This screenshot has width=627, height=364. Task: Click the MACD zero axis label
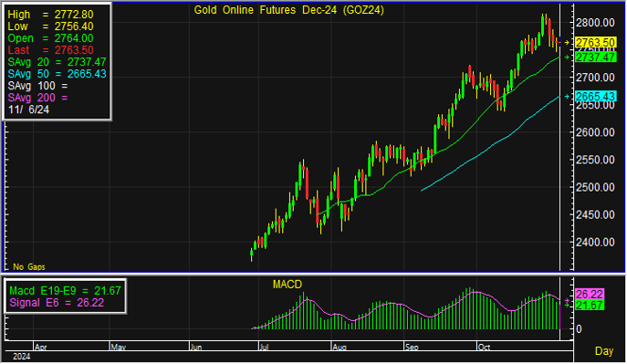579,329
